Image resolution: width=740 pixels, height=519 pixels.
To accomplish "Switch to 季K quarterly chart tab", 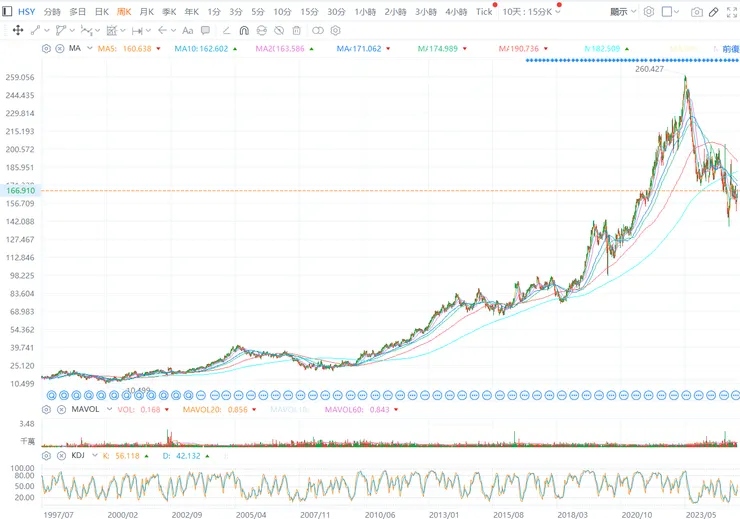I will 169,12.
